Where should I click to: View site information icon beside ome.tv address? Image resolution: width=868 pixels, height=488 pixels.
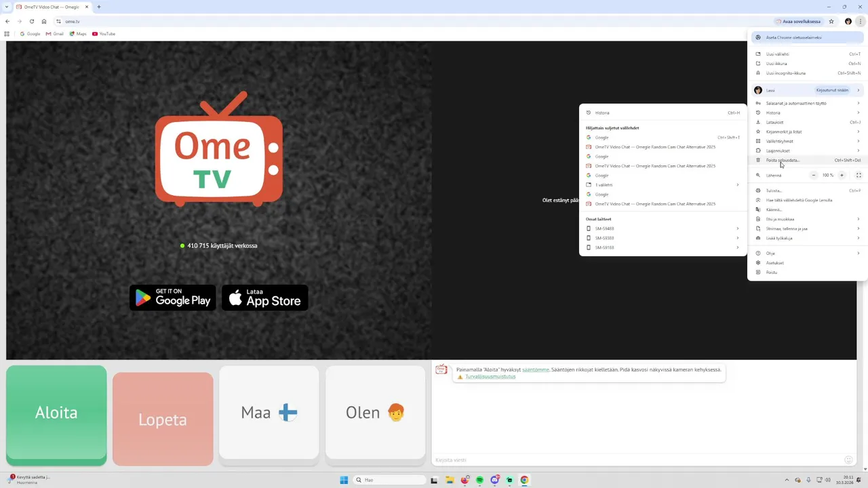tap(59, 21)
